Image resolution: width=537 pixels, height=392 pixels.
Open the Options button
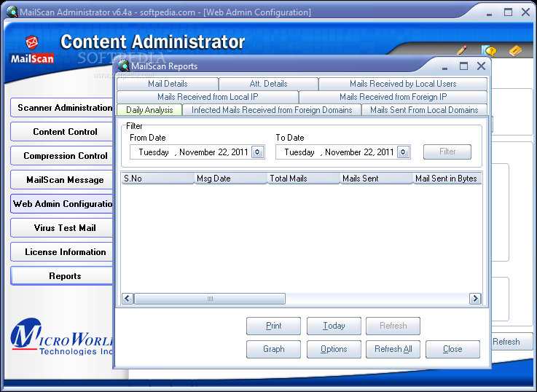tap(334, 349)
